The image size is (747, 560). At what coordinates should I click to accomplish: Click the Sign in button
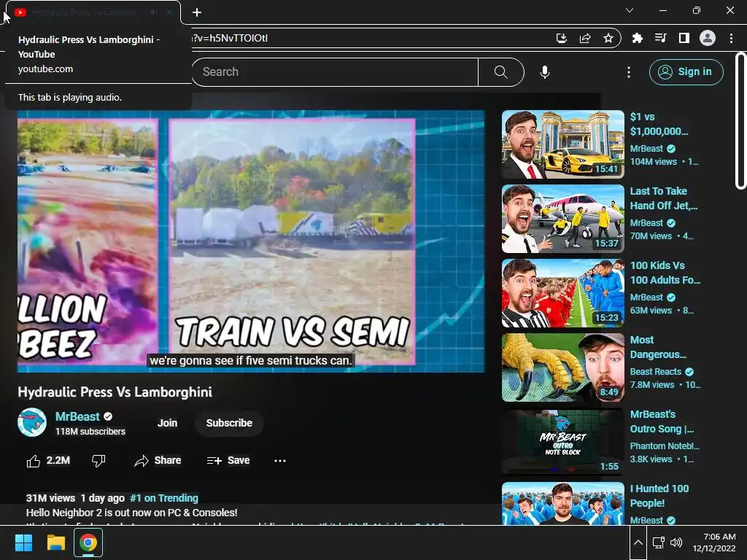point(686,72)
